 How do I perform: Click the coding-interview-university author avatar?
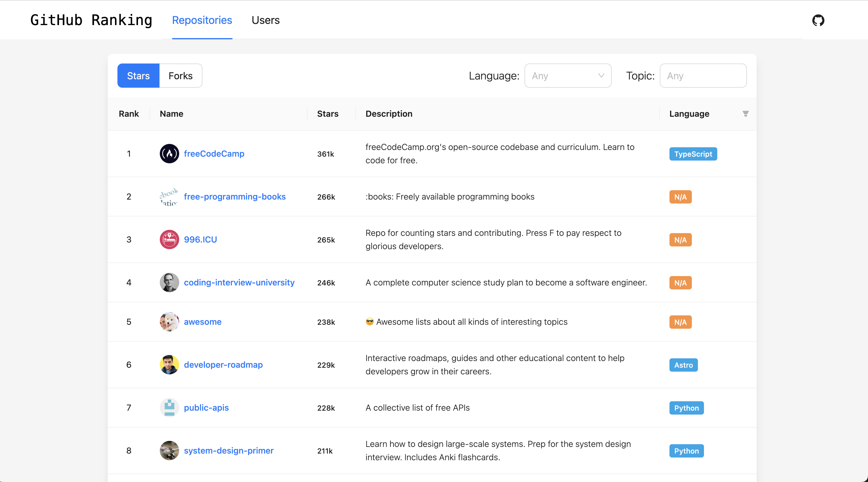click(169, 282)
